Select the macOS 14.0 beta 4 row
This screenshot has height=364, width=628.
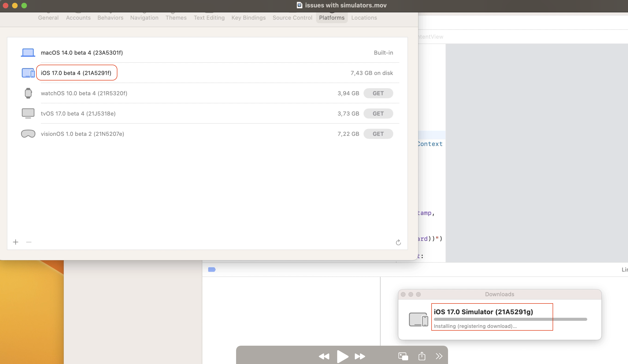click(x=82, y=53)
